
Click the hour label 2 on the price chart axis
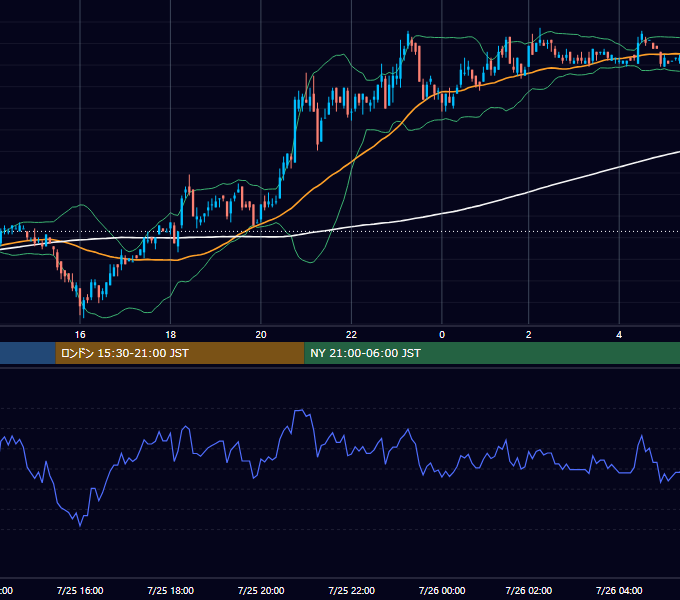pyautogui.click(x=529, y=335)
